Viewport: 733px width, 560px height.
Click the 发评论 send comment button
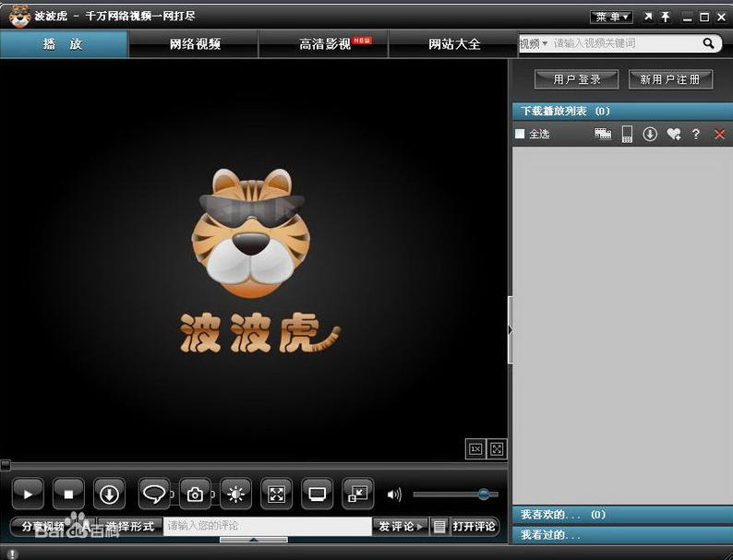point(401,527)
